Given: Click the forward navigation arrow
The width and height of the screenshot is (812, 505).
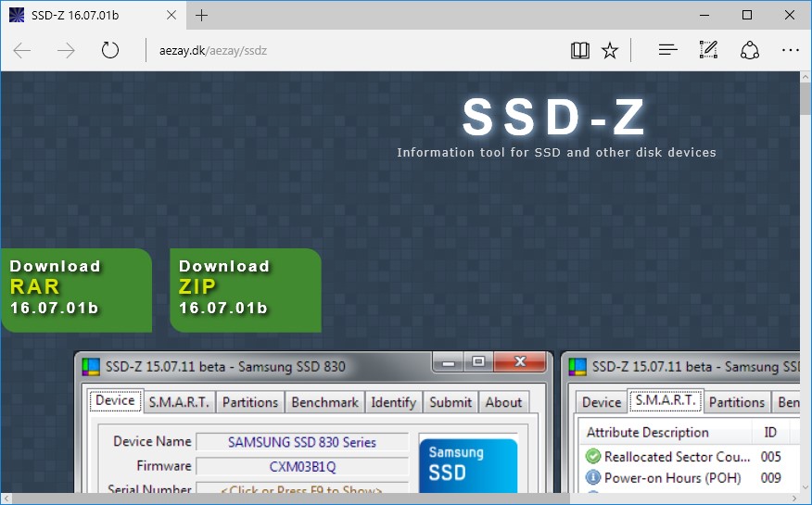Looking at the screenshot, I should 66,50.
